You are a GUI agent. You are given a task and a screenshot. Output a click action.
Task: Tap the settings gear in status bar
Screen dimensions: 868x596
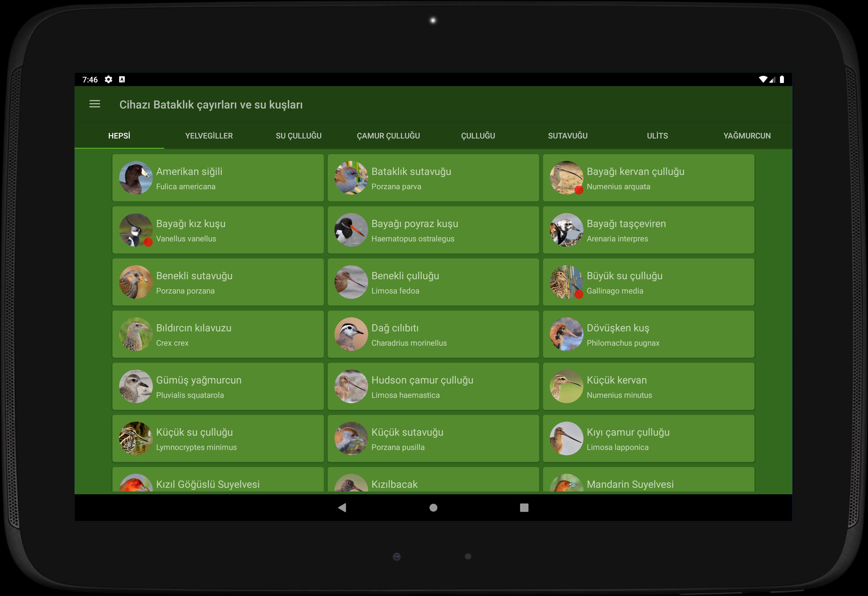[108, 80]
